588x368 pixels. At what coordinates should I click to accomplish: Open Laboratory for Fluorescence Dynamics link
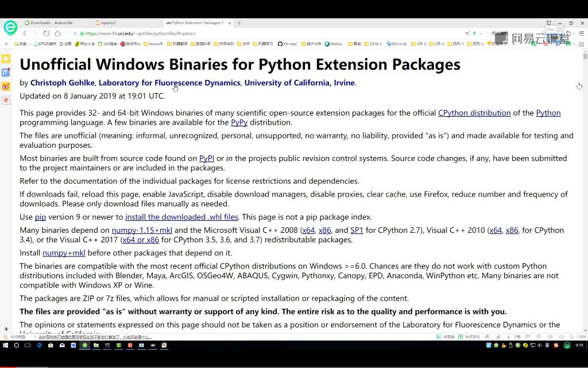point(169,83)
